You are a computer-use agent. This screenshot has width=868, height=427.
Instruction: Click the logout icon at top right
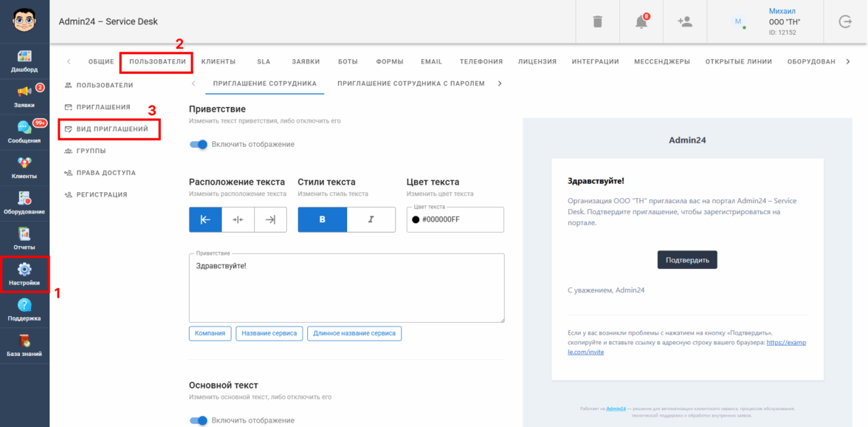(x=845, y=22)
